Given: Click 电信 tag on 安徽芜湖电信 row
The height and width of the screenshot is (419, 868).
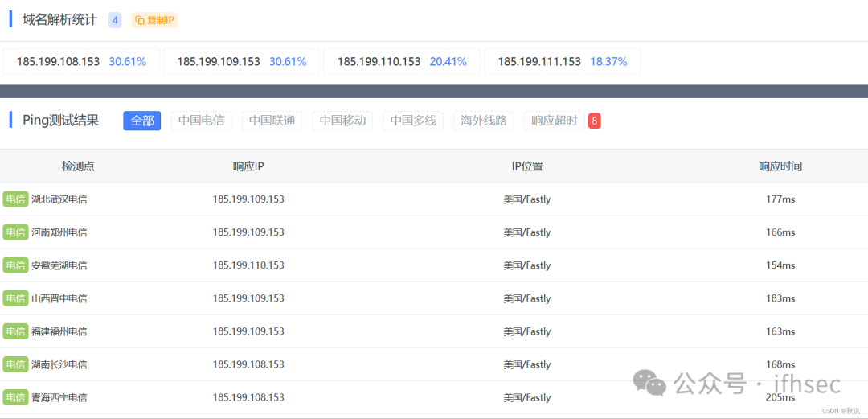Looking at the screenshot, I should [15, 265].
